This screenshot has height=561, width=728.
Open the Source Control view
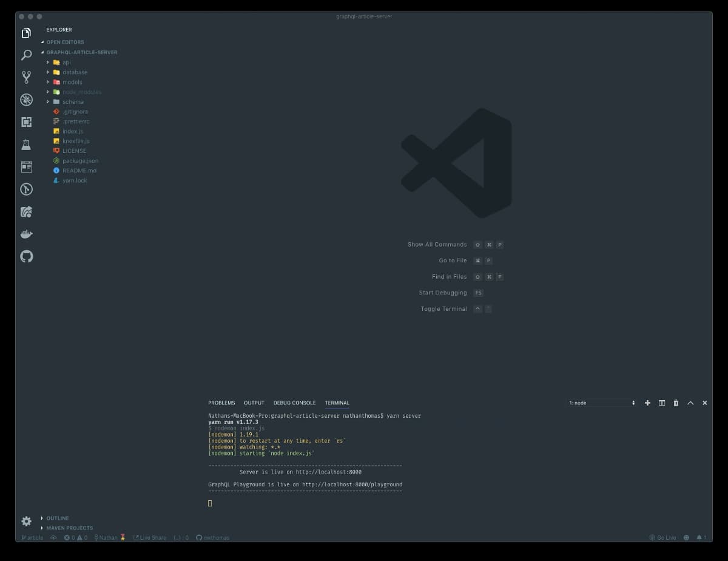pyautogui.click(x=26, y=77)
